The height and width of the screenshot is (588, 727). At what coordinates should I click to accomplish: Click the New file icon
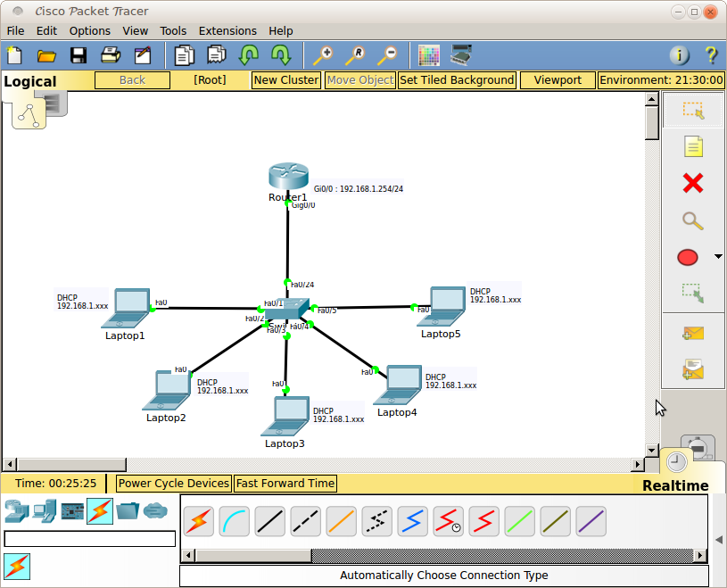[14, 55]
